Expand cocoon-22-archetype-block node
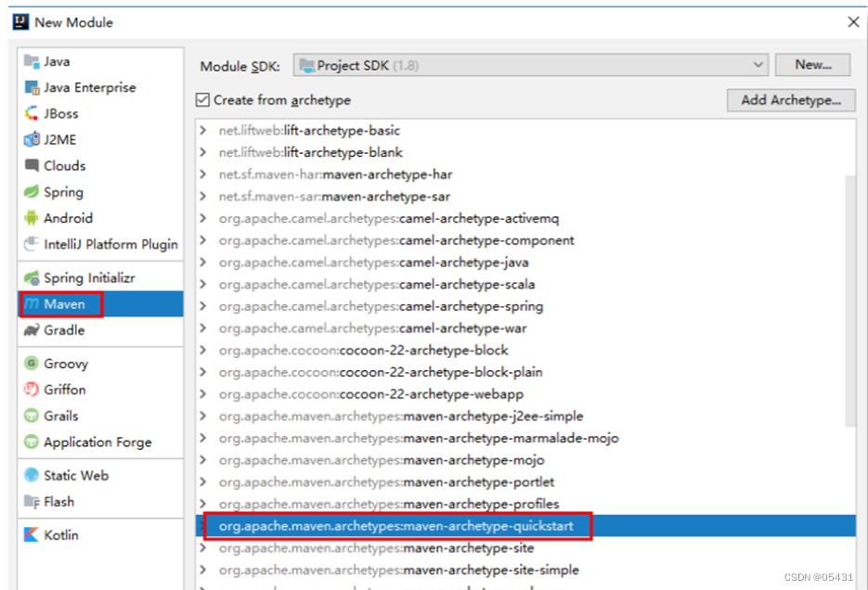This screenshot has height=590, width=868. [203, 350]
